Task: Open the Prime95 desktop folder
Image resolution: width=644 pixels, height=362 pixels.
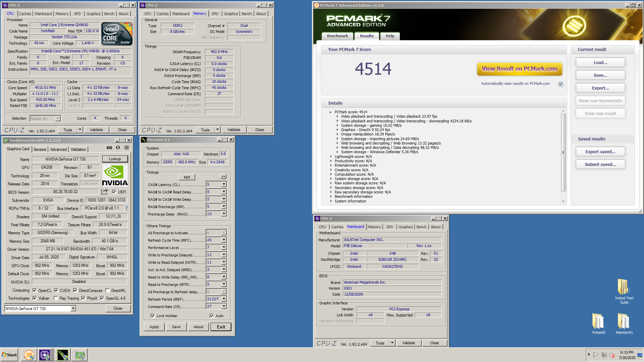Action: pyautogui.click(x=598, y=323)
